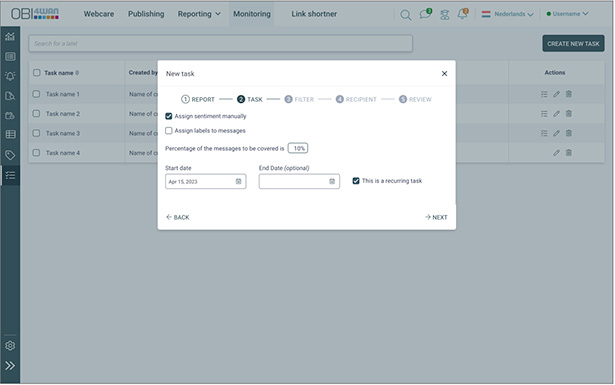Edit Task name 1 with pencil icon

pyautogui.click(x=556, y=94)
